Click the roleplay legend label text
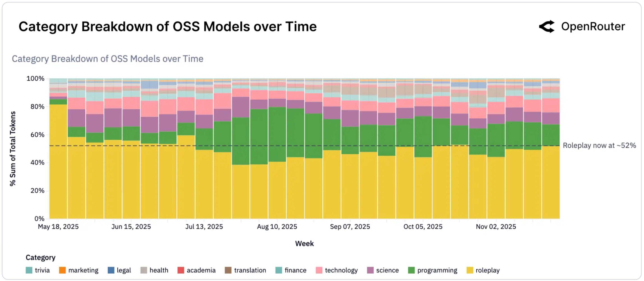 point(487,270)
